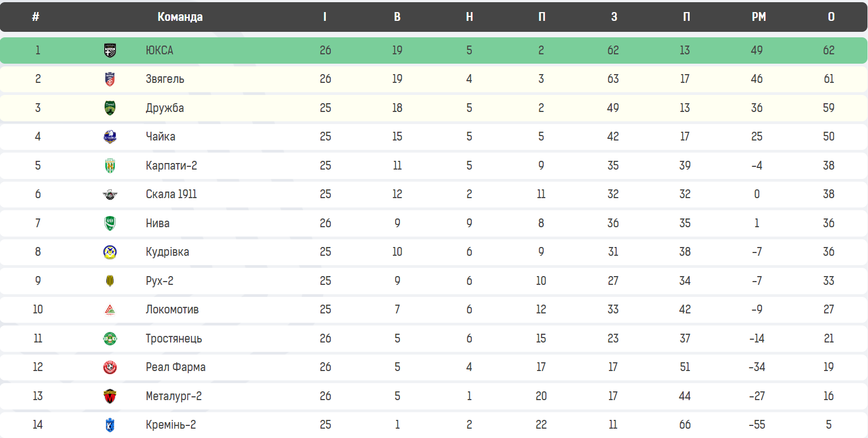Open the Дружба team emblem
The height and width of the screenshot is (438, 868).
[110, 108]
